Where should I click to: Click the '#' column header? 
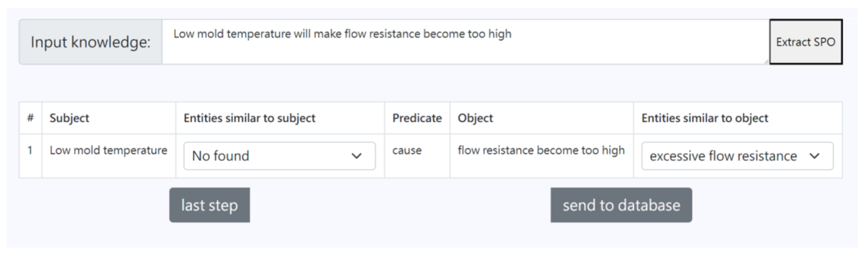coord(30,118)
